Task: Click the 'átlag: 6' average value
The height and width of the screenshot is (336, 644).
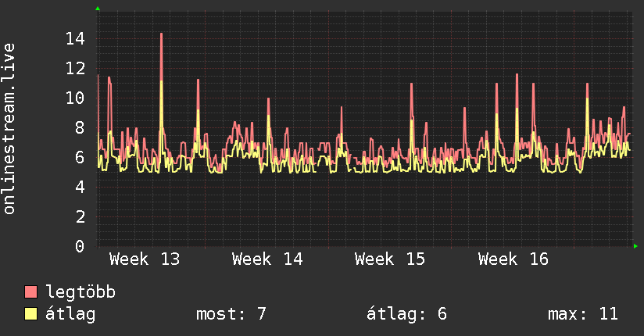Action: click(406, 314)
